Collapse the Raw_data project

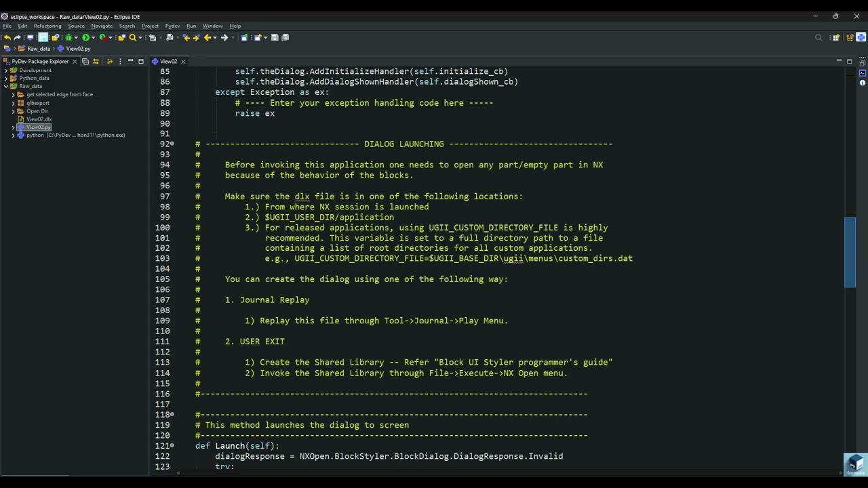6,86
